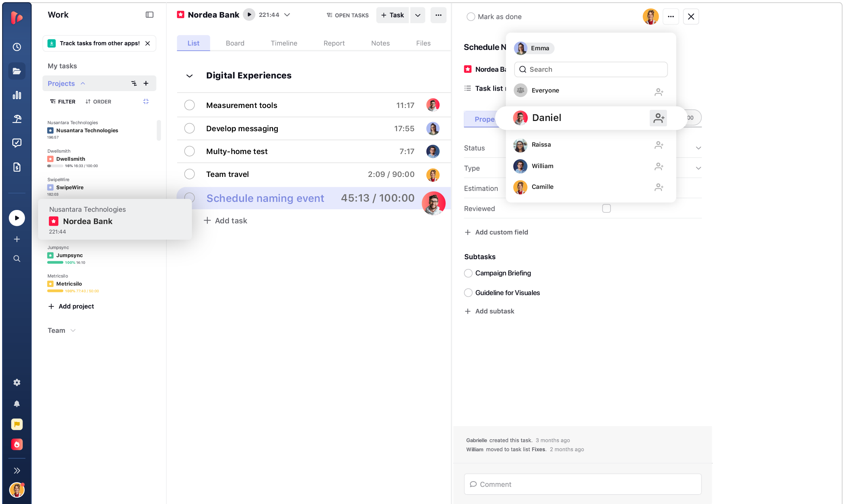The image size is (844, 504).
Task: Click Add custom field
Action: click(x=496, y=232)
